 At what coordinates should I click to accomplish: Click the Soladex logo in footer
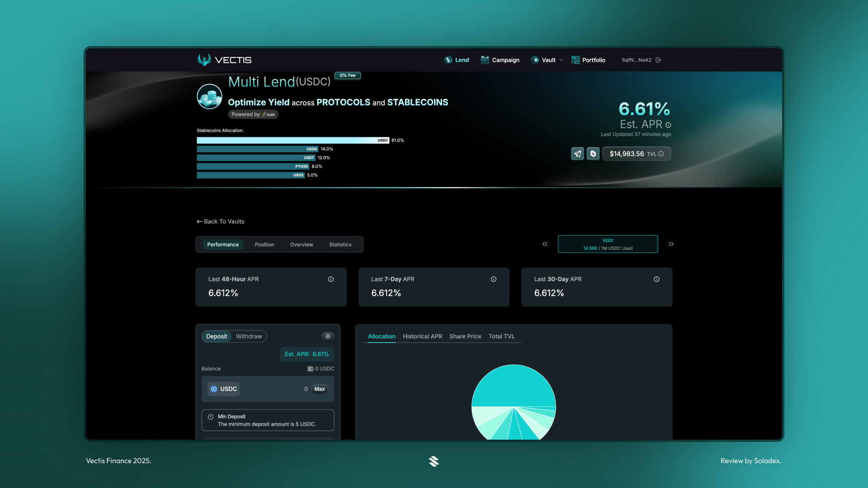tap(434, 461)
